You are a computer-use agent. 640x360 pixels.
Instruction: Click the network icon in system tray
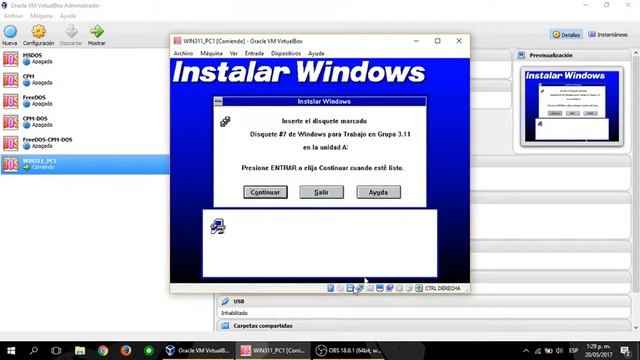pyautogui.click(x=538, y=351)
